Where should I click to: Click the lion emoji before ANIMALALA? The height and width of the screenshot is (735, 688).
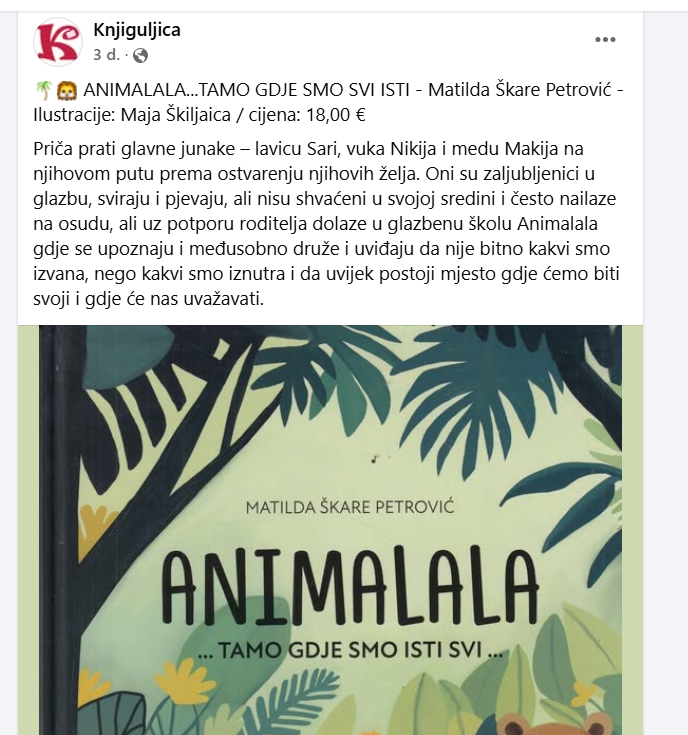click(x=63, y=93)
